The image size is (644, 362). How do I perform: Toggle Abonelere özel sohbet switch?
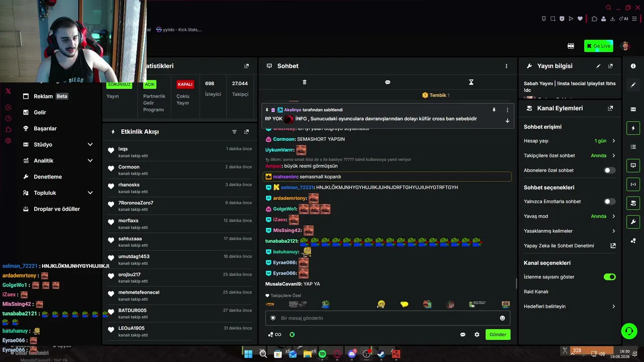pyautogui.click(x=609, y=170)
